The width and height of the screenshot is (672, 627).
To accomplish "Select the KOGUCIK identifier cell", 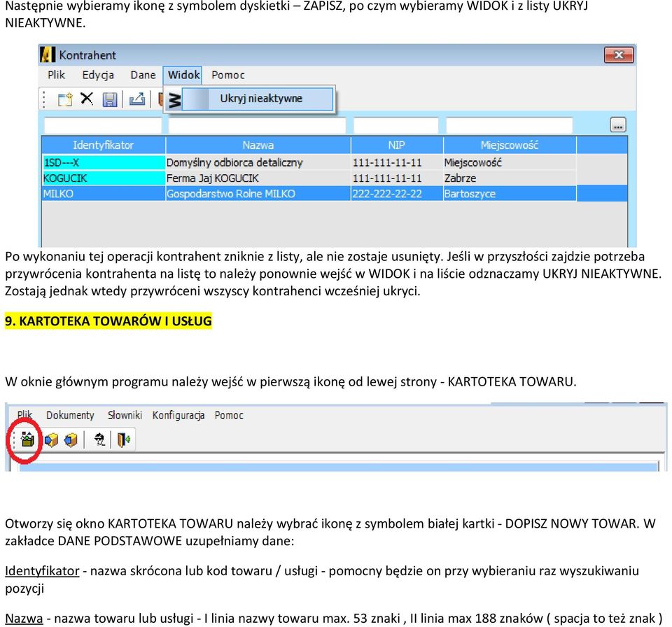I will pyautogui.click(x=104, y=178).
